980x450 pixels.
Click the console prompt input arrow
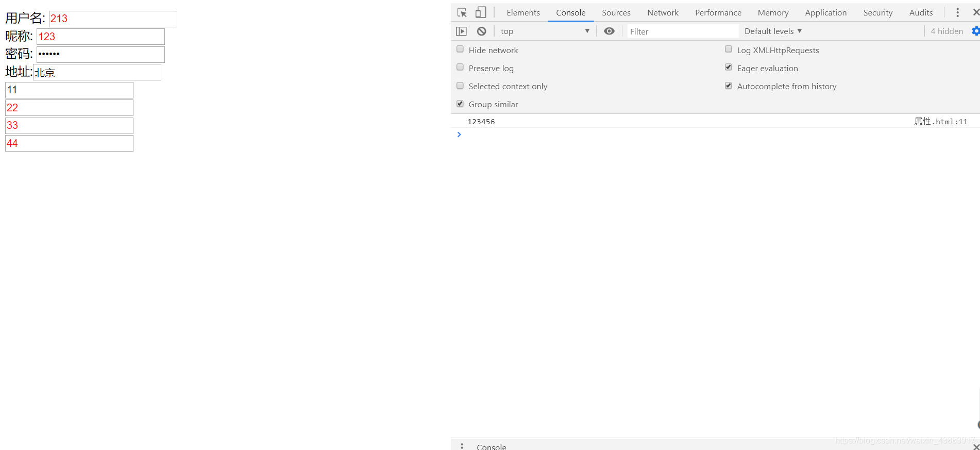tap(459, 135)
